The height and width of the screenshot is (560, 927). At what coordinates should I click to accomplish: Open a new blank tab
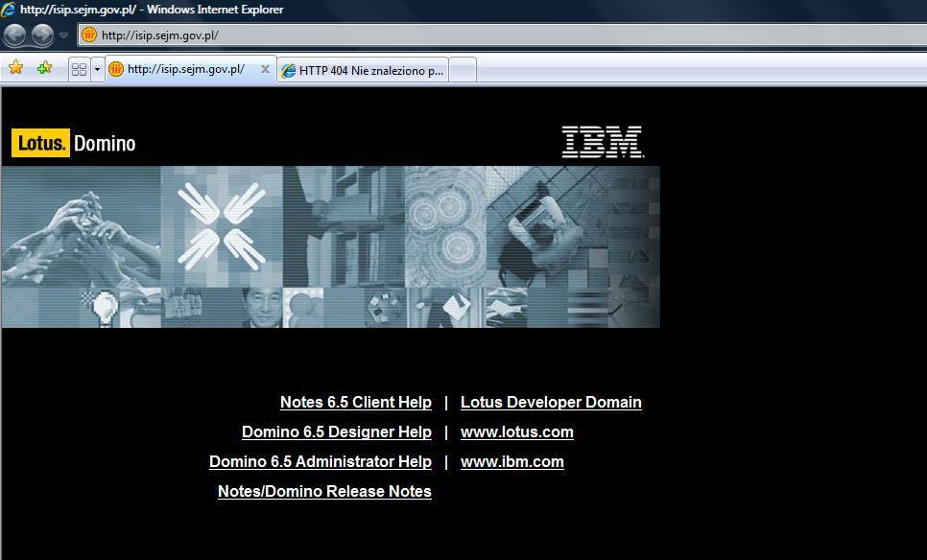[x=463, y=70]
